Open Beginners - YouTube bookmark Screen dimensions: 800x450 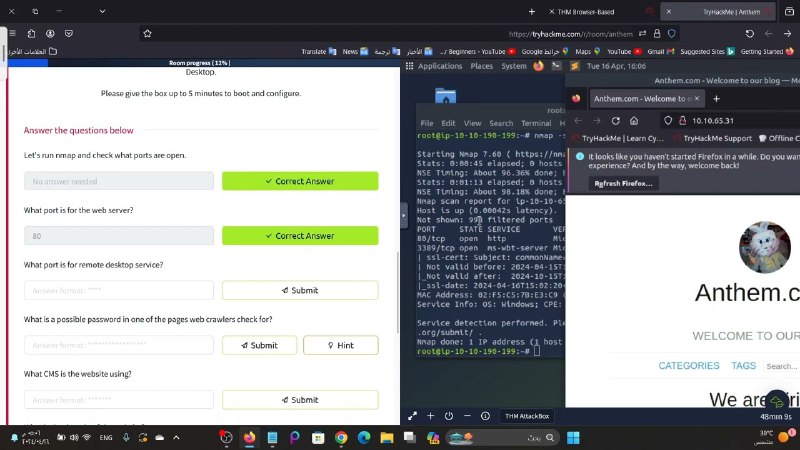478,52
